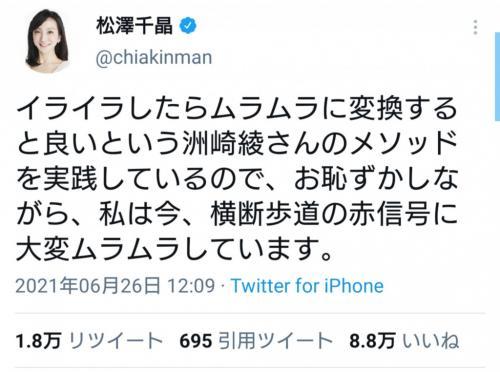View the 1.8万 retweet count
Viewport: 500px width, 372px height.
[39, 341]
